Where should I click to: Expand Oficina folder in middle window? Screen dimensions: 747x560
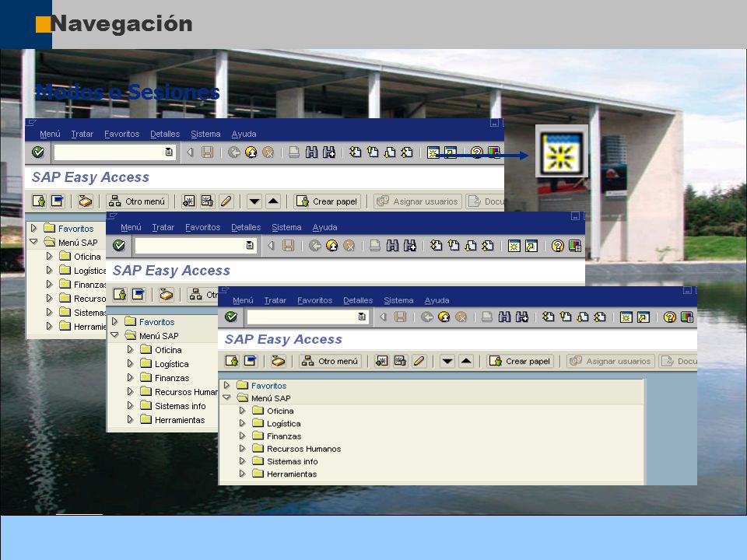coord(131,349)
